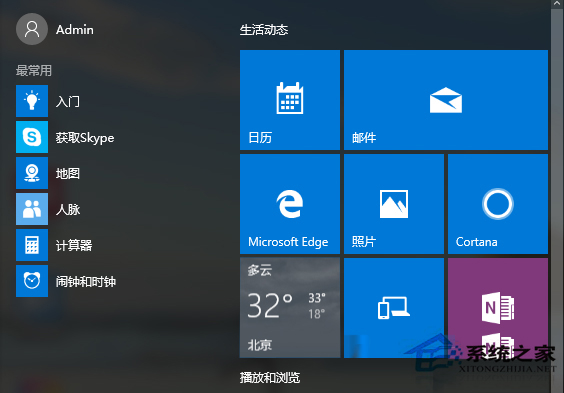Open the 人脉 people icon

pyautogui.click(x=32, y=209)
